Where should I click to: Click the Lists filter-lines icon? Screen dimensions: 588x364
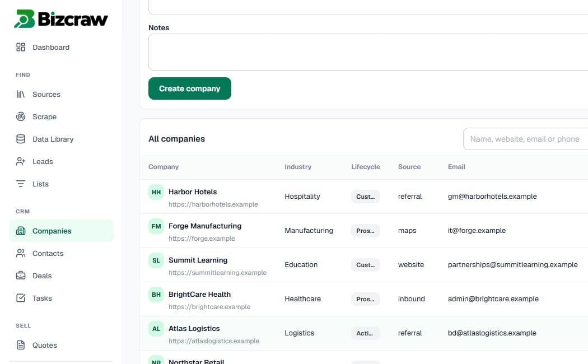[x=21, y=184]
